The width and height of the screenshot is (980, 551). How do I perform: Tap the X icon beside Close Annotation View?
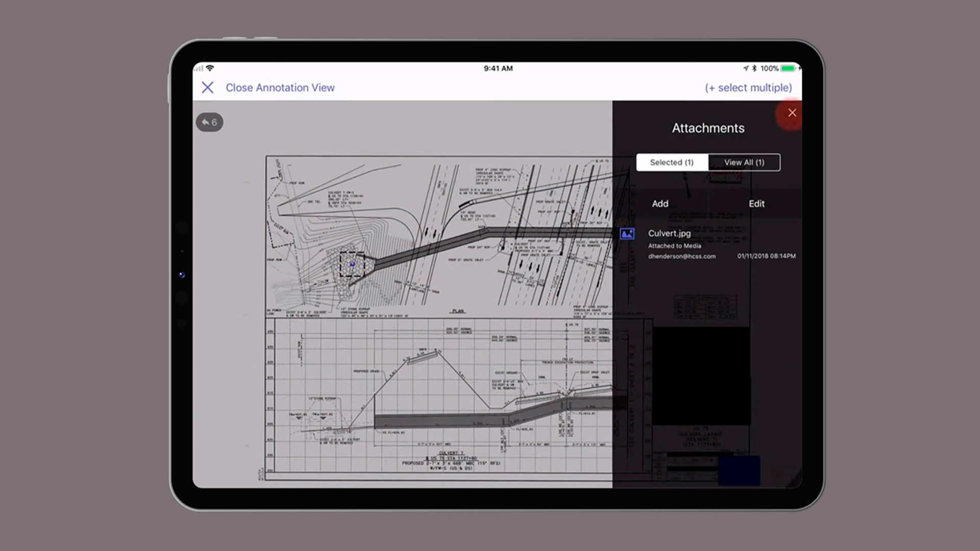pos(207,88)
